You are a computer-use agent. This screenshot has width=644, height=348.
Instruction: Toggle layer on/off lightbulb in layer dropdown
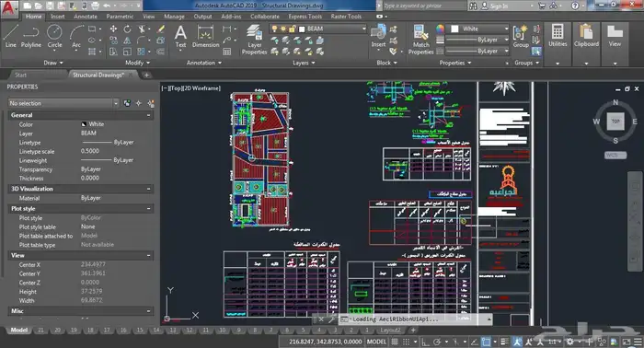pyautogui.click(x=274, y=29)
